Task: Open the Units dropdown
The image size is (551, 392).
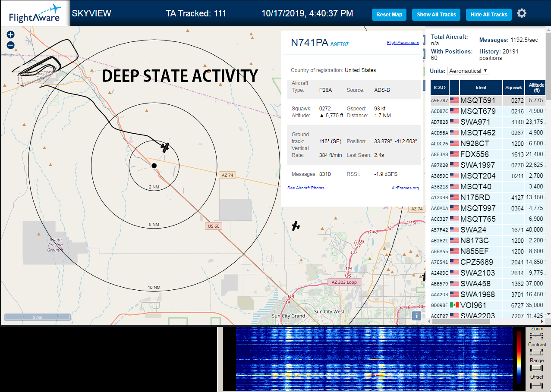Action: tap(468, 71)
